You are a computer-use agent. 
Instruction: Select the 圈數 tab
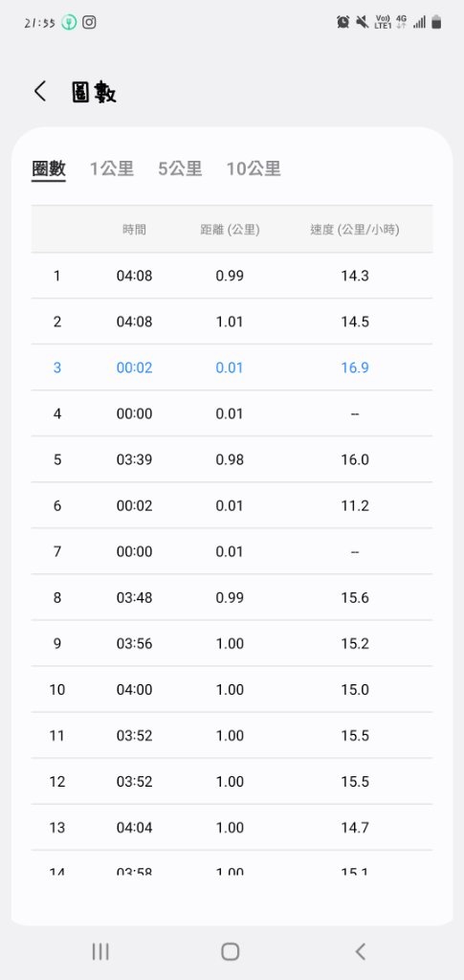49,168
